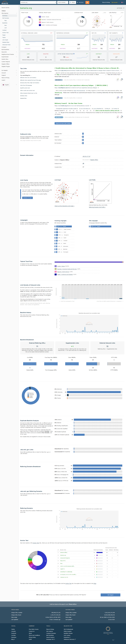The width and height of the screenshot is (126, 644).
Task: Click Deleted links filter under Top Links
Action: (x=23, y=98)
